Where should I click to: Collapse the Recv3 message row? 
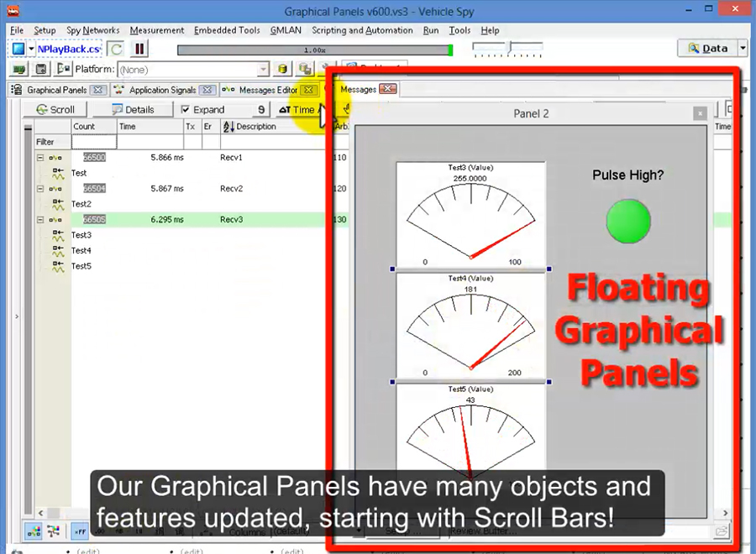pos(40,220)
